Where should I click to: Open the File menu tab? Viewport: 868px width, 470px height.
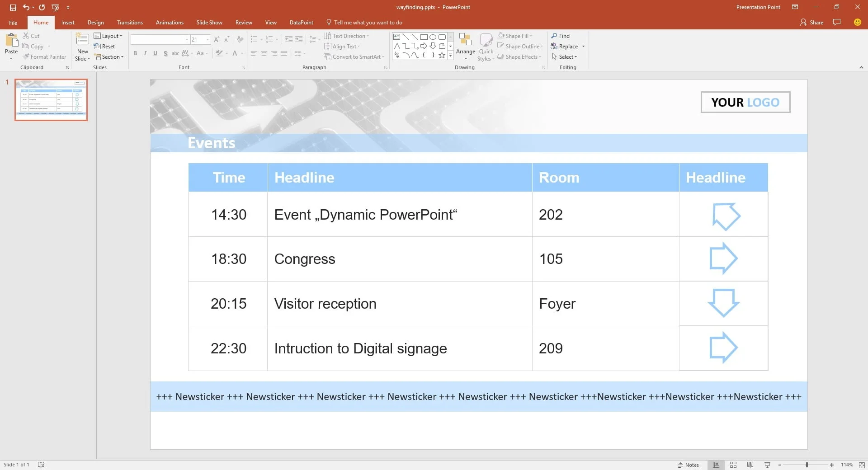coord(13,23)
